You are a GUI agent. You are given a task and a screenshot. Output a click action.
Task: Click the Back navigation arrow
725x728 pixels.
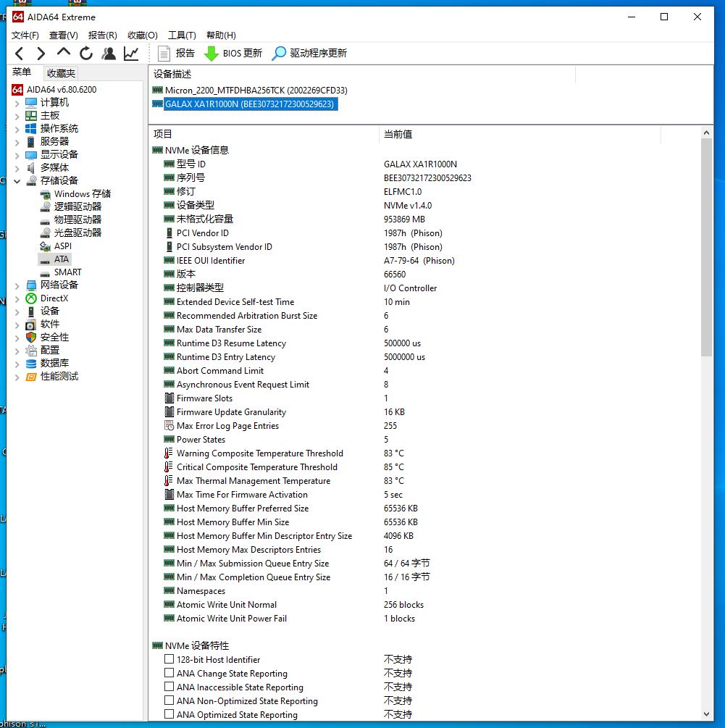tap(20, 53)
